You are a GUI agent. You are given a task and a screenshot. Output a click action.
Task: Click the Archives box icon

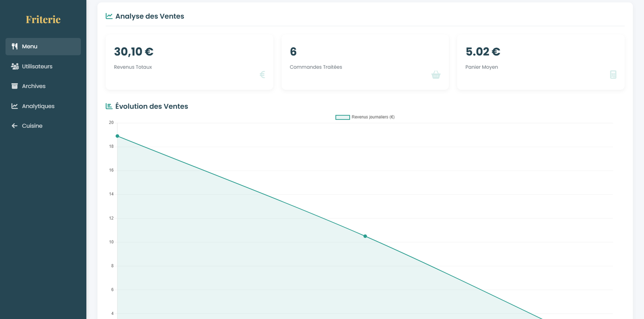tap(14, 86)
